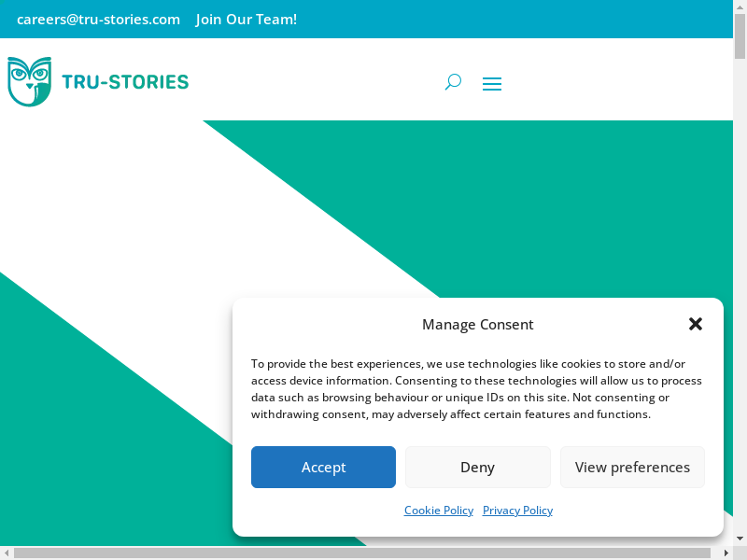This screenshot has width=747, height=560.
Task: Click the vertical scrollbar up arrow
Action: (740, 7)
